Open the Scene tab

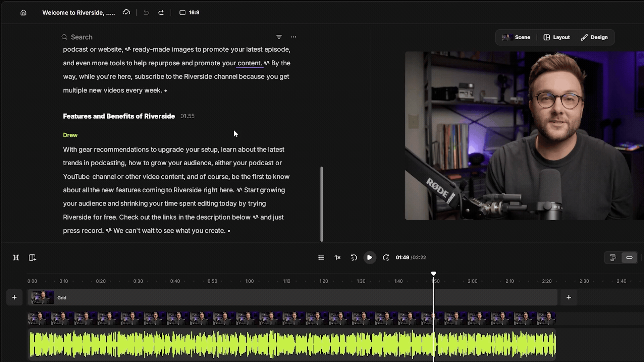pos(516,37)
